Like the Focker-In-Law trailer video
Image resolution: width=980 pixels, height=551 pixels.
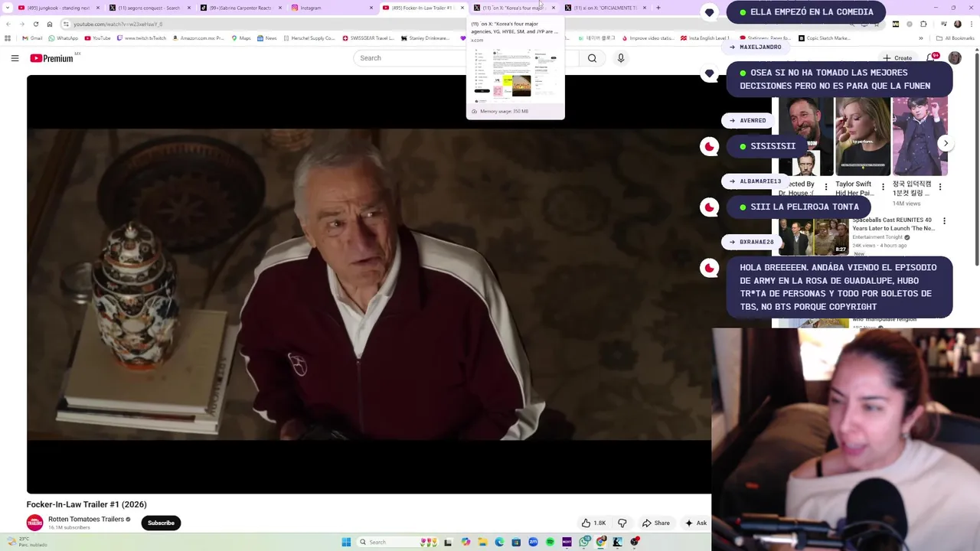coord(593,523)
